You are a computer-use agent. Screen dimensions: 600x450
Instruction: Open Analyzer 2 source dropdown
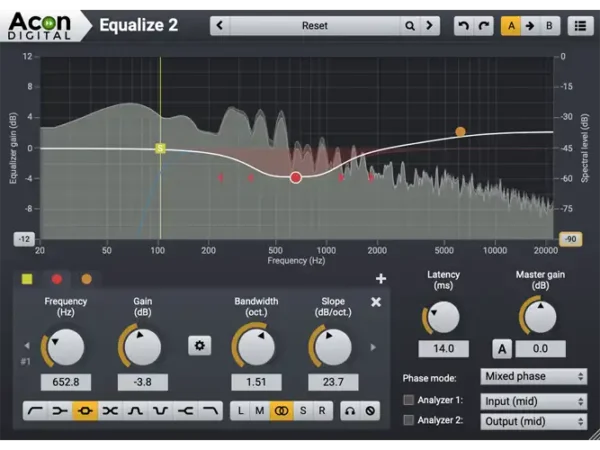click(533, 422)
